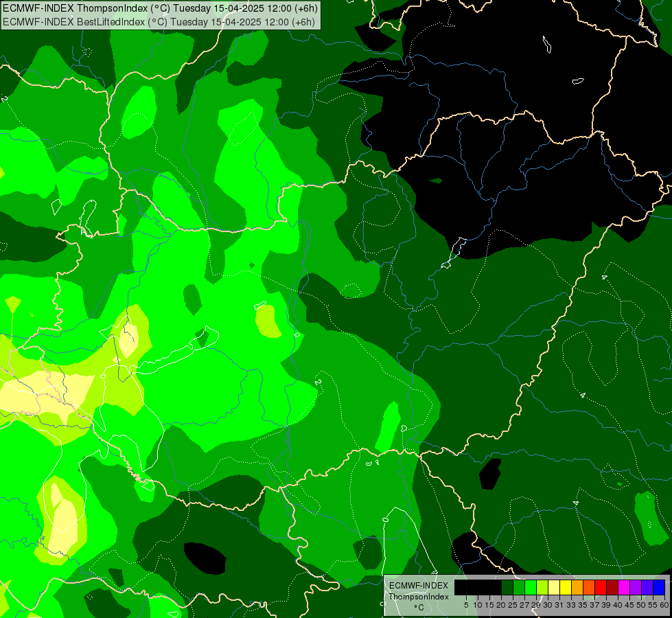Image resolution: width=672 pixels, height=618 pixels.
Task: Click the legend tick label 55
Action: (x=653, y=605)
